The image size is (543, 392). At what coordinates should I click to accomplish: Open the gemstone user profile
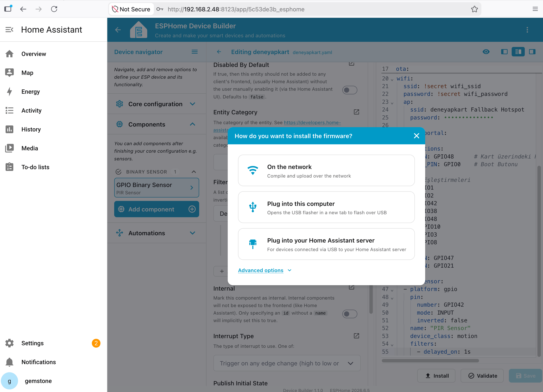pos(53,381)
